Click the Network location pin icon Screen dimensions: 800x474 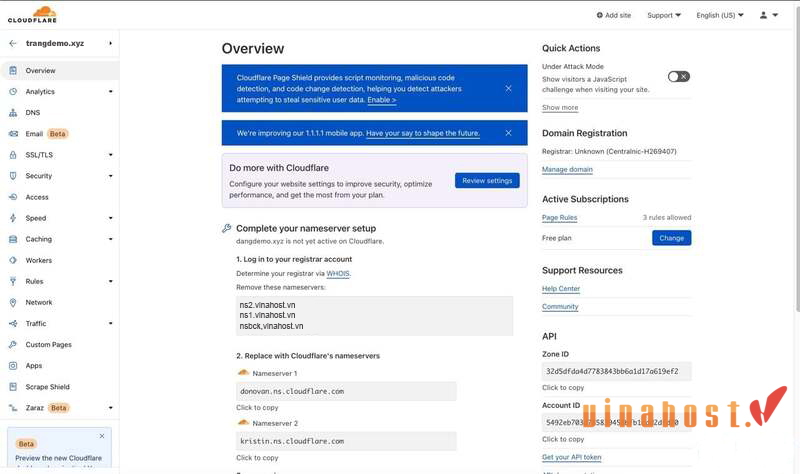tap(13, 303)
